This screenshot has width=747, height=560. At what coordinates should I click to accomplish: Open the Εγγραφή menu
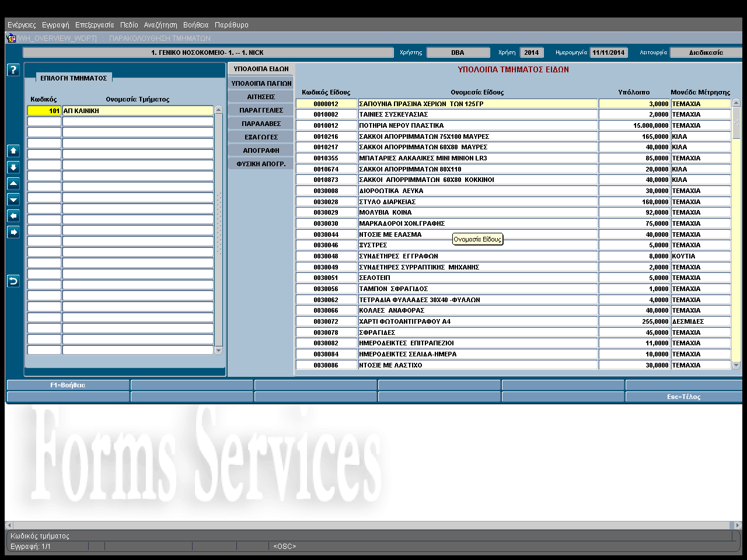(55, 25)
